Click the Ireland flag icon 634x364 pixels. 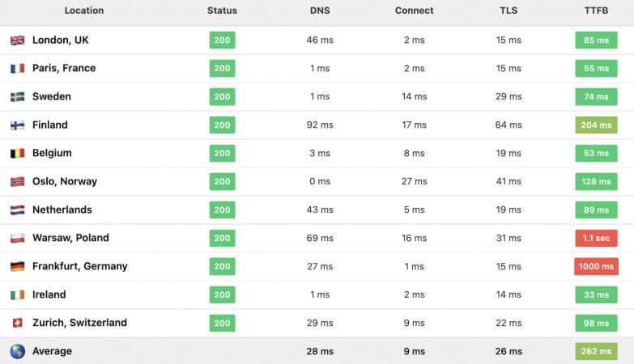[17, 294]
